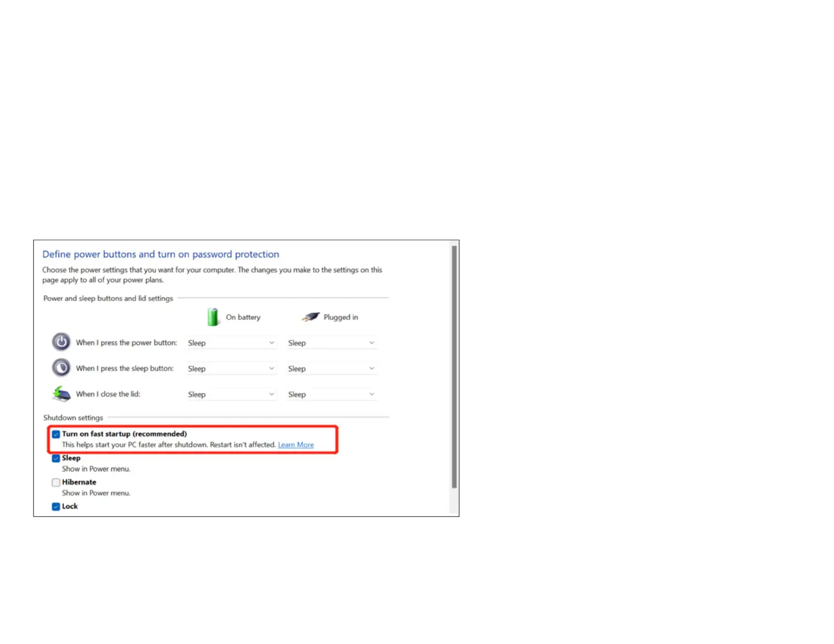Click the Shutdown settings section label
The image size is (834, 644).
(x=73, y=418)
